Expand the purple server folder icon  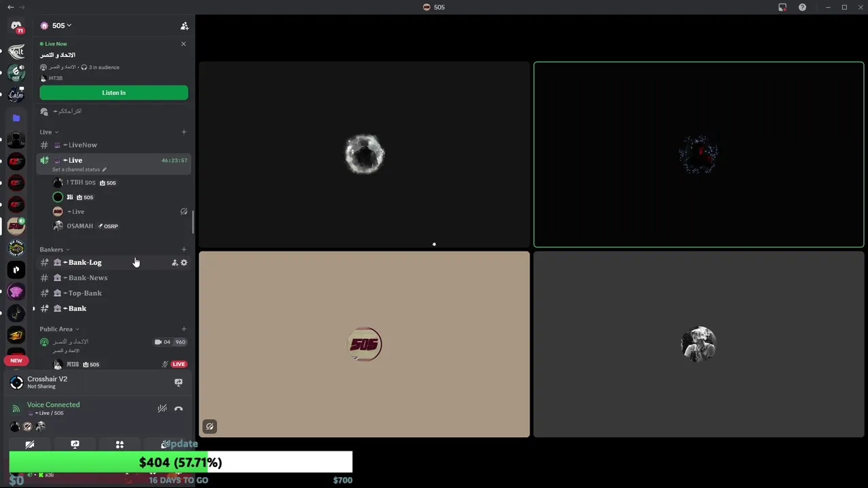coord(16,118)
